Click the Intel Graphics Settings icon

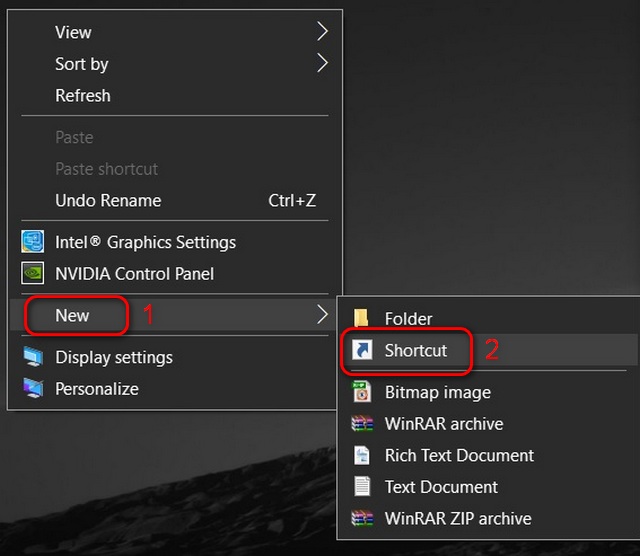pos(33,243)
